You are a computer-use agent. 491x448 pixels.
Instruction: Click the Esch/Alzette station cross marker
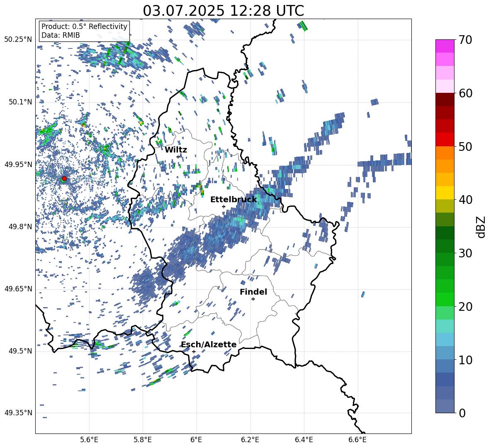pyautogui.click(x=194, y=351)
